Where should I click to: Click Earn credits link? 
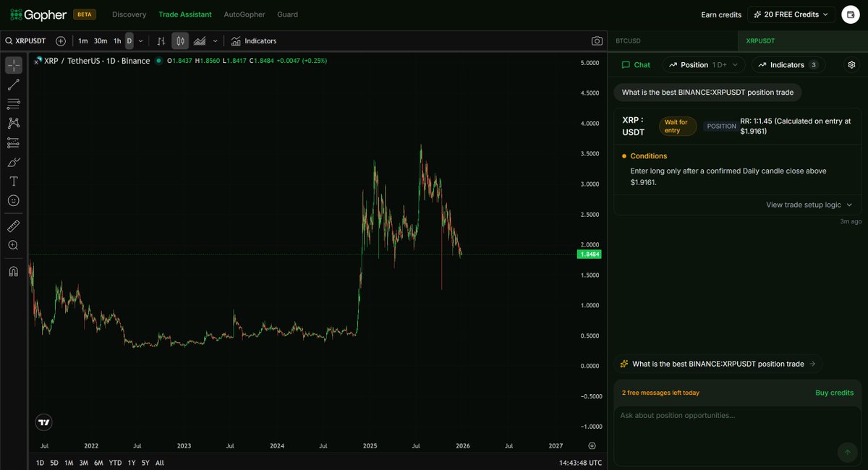(x=721, y=14)
